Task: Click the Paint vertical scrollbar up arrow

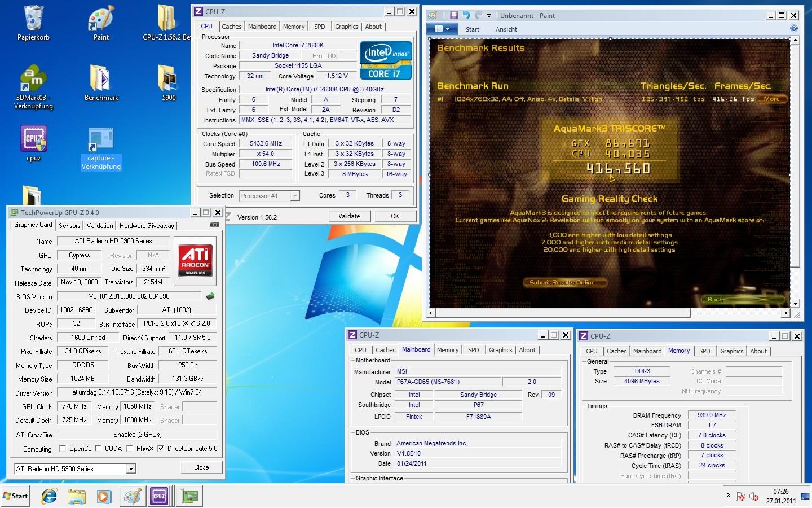Action: [795, 40]
